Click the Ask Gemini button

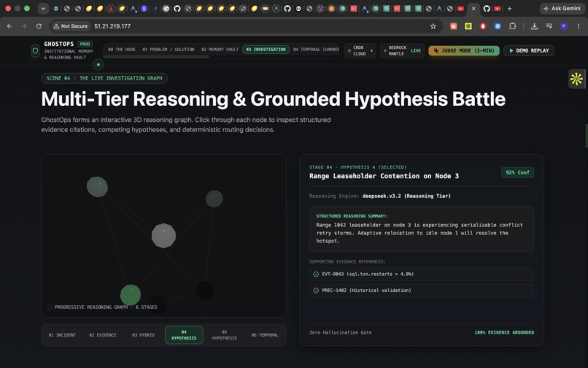tap(562, 9)
